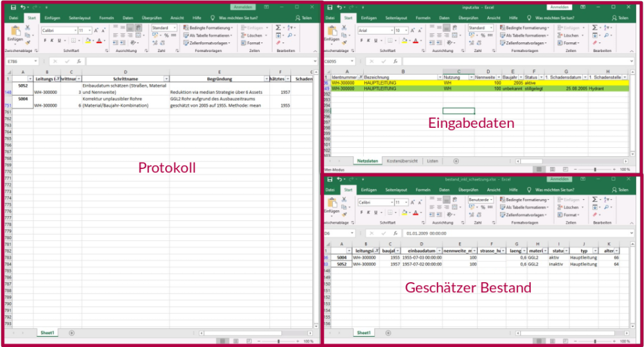The width and height of the screenshot is (644, 347).
Task: Open Bezeichnung column filter in input.xlsx
Action: click(x=440, y=77)
